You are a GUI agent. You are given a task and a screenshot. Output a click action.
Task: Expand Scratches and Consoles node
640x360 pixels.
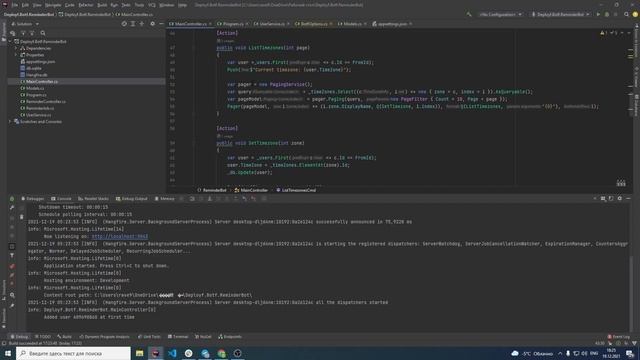pos(11,122)
